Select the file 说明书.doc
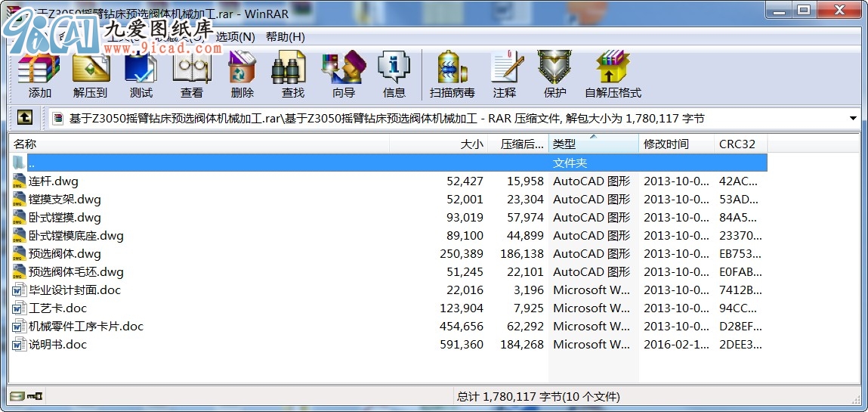This screenshot has height=412, width=868. [x=57, y=345]
